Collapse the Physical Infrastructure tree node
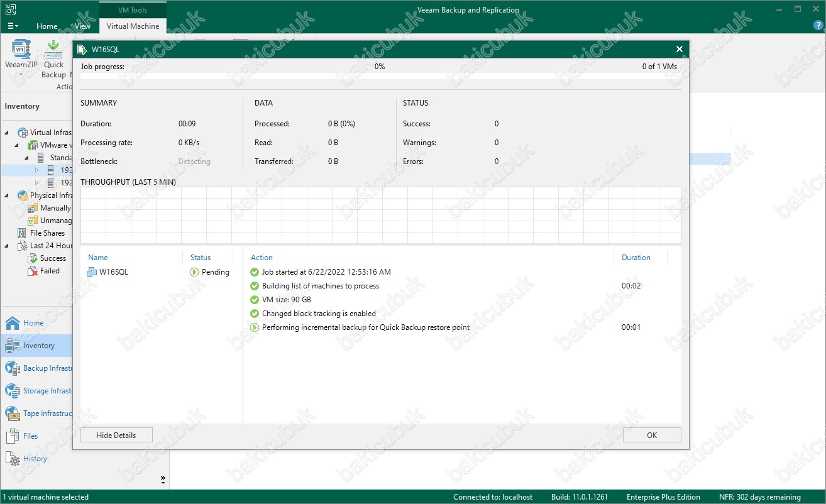This screenshot has height=504, width=826. 7,195
